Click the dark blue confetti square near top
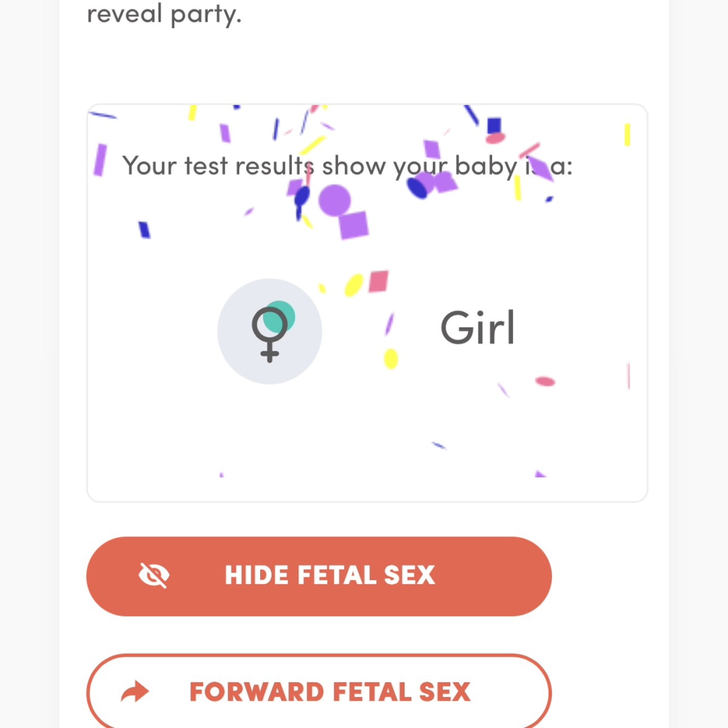Screen dimensions: 728x728 point(494,125)
